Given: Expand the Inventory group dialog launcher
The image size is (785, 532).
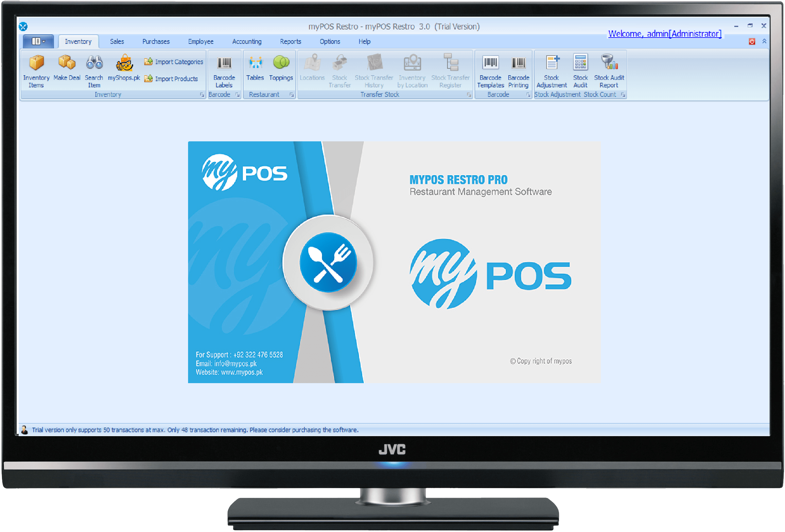Looking at the screenshot, I should point(202,95).
